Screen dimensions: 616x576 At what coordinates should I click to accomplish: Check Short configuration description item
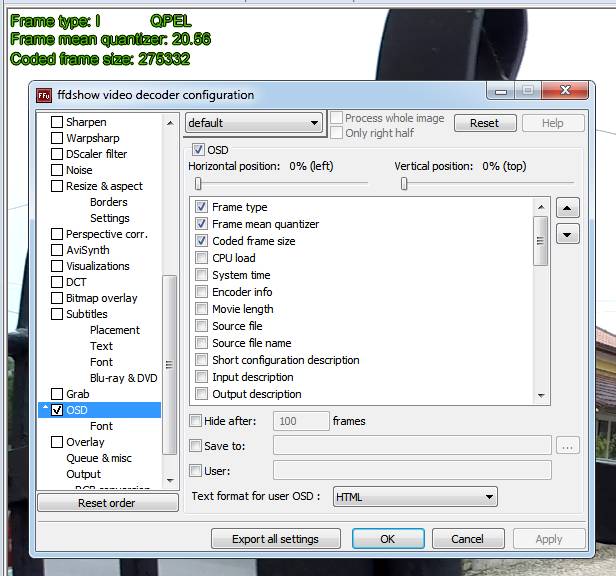pos(202,360)
